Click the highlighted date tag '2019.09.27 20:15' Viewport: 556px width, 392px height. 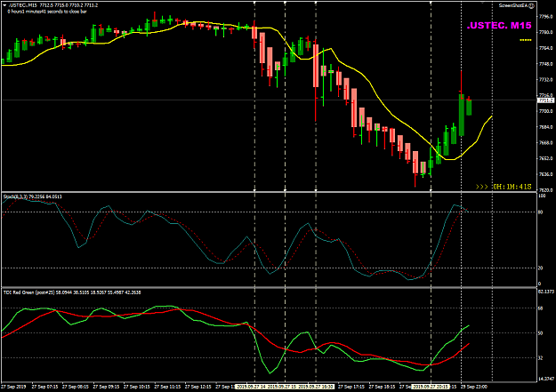tap(431, 387)
